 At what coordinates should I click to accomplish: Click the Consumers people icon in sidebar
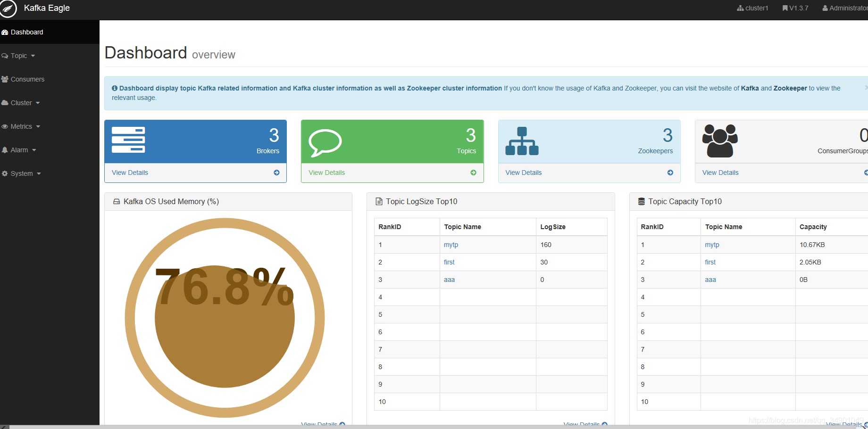[x=5, y=79]
